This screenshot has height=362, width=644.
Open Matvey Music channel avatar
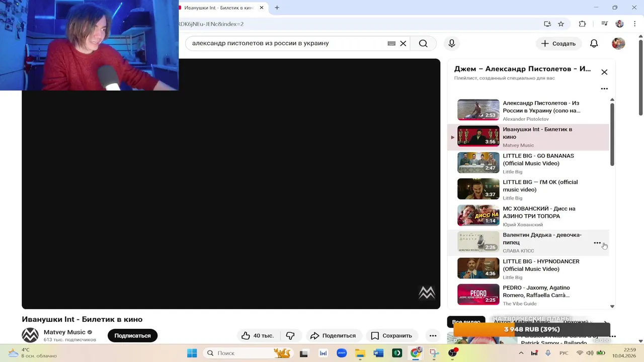[x=30, y=335]
